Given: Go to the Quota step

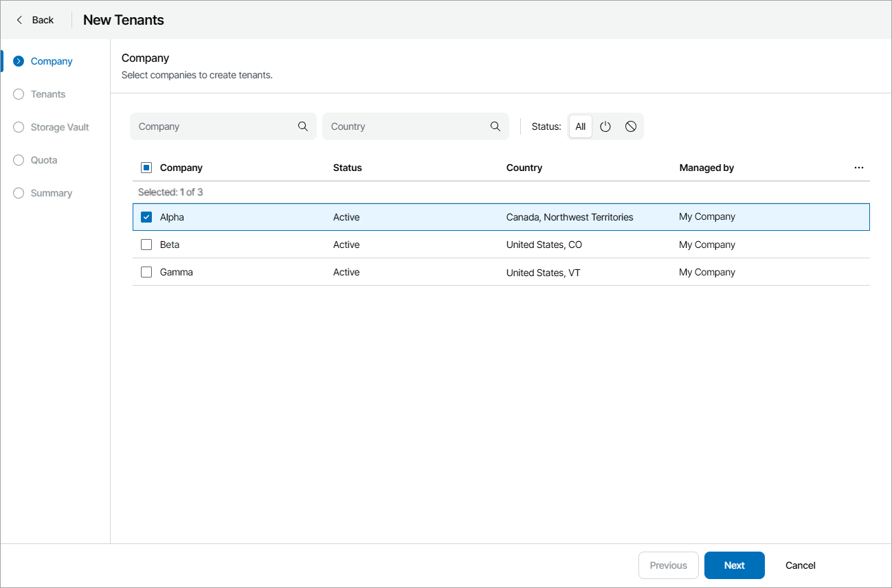Looking at the screenshot, I should pos(44,160).
